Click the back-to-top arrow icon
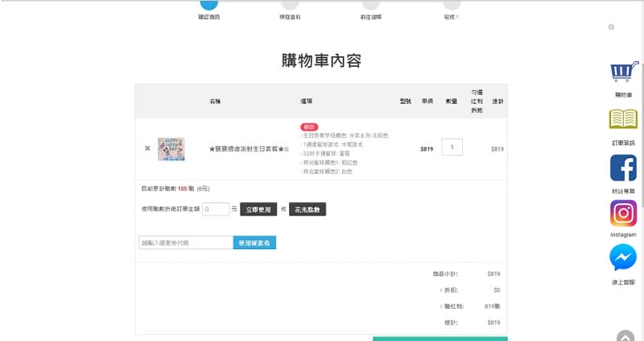This screenshot has height=341, width=644. pos(625,336)
